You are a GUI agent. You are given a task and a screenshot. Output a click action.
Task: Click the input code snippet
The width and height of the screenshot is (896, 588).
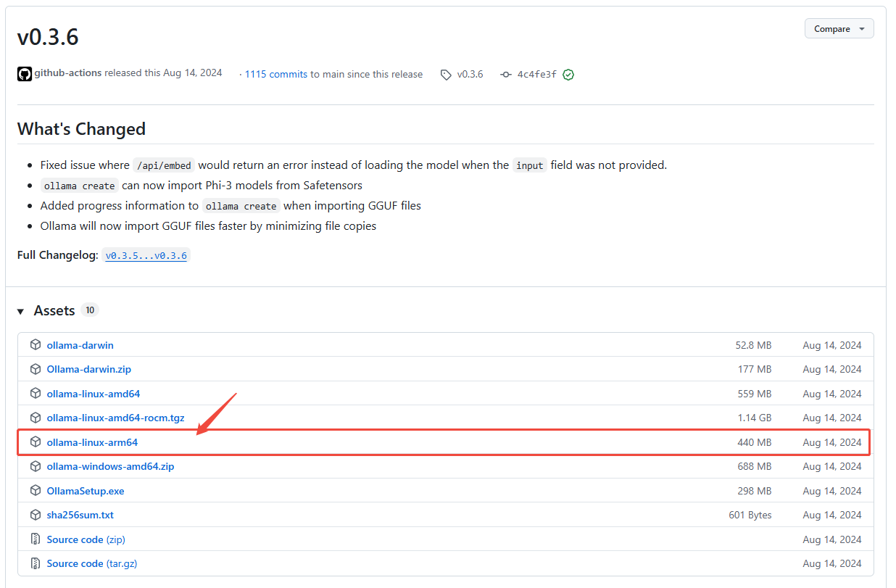[529, 165]
